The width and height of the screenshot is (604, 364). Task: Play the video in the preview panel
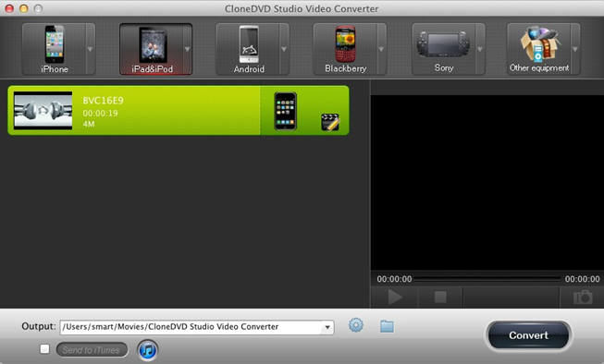pyautogui.click(x=395, y=297)
